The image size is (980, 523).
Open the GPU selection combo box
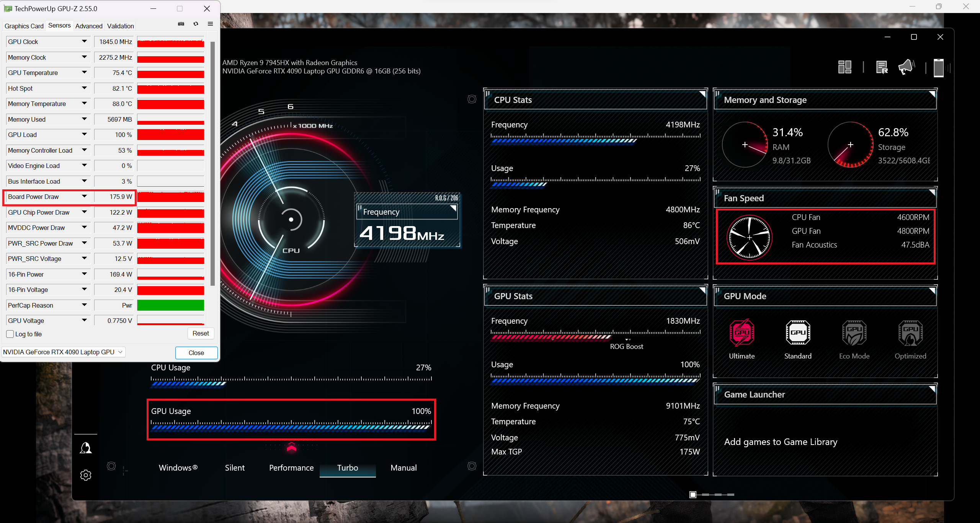click(x=64, y=352)
